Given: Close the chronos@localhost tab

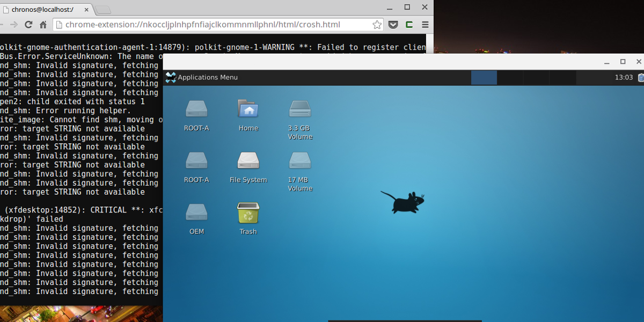Looking at the screenshot, I should tap(85, 9).
